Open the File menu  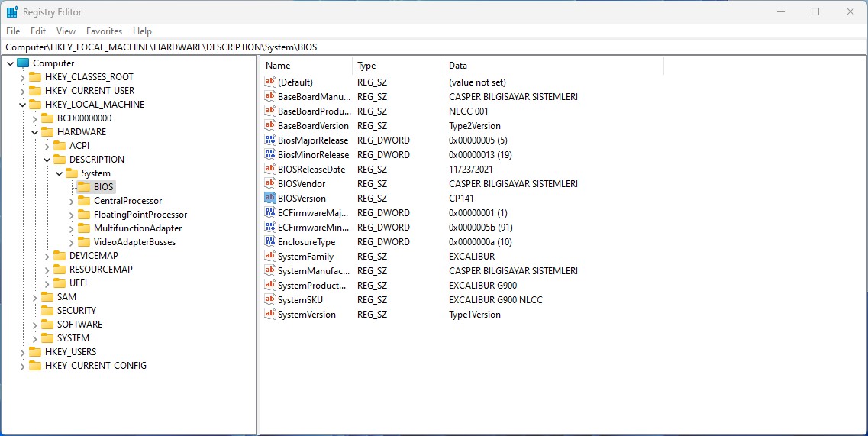point(13,31)
